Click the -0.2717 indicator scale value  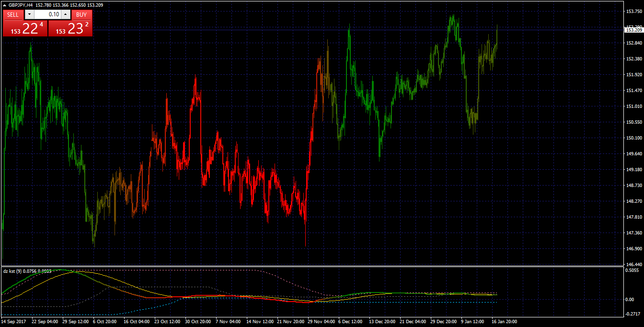coord(632,314)
